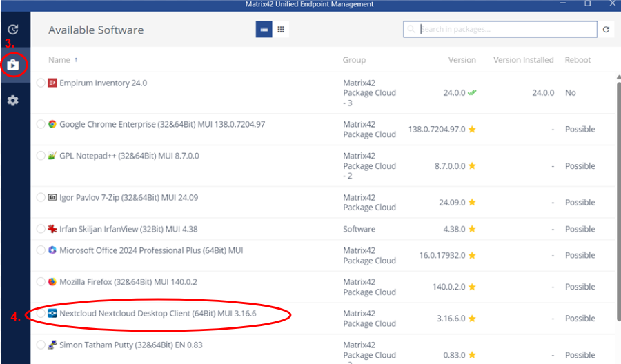
Task: Select the Simon Tatham Putty radio button
Action: point(41,345)
